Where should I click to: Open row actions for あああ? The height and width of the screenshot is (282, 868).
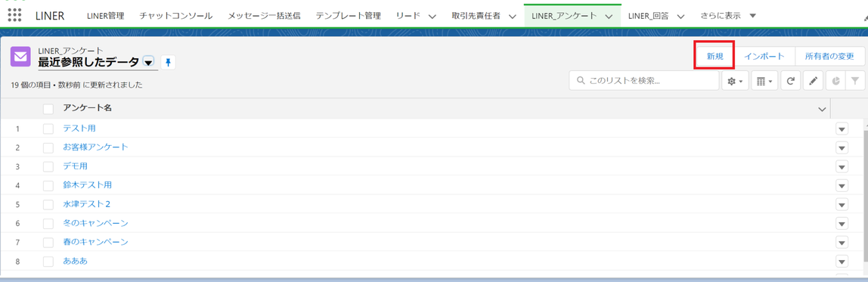[x=842, y=261]
